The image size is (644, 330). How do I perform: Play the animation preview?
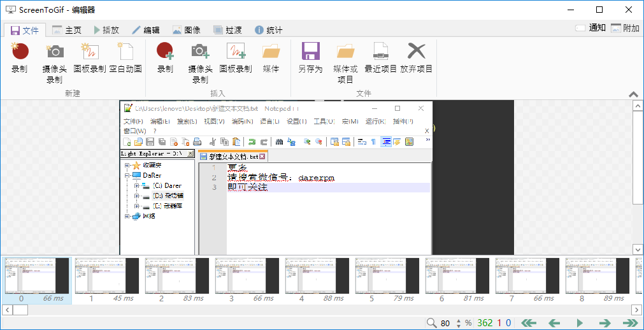coord(580,323)
